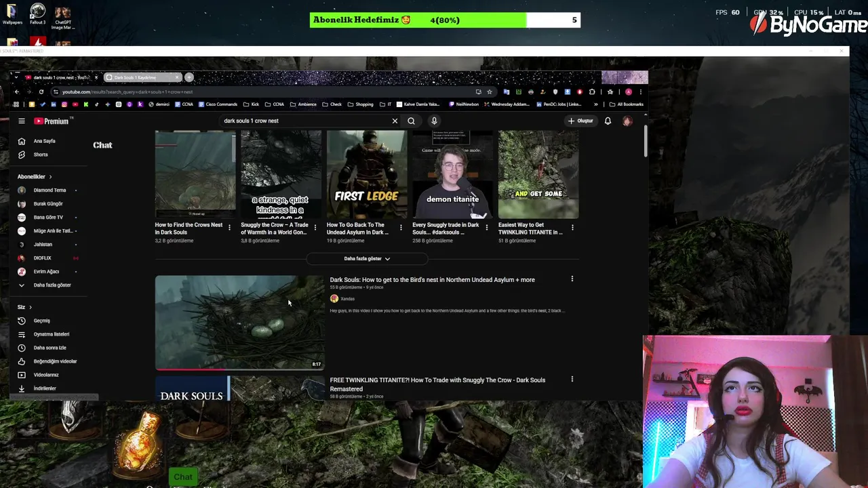Show hidden bookmarks overflow chevron
The width and height of the screenshot is (868, 488).
tap(596, 104)
